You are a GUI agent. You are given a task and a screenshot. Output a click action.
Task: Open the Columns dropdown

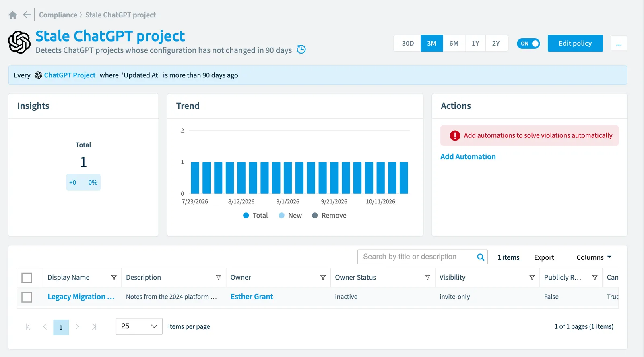click(594, 257)
